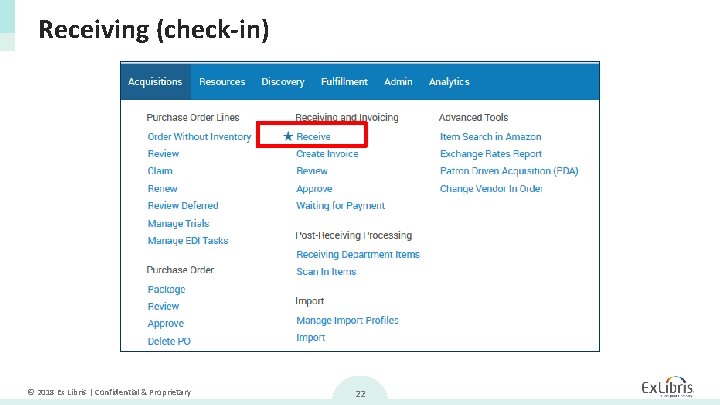Select Scan In Items
Screen dimensions: 720x405
coord(326,271)
